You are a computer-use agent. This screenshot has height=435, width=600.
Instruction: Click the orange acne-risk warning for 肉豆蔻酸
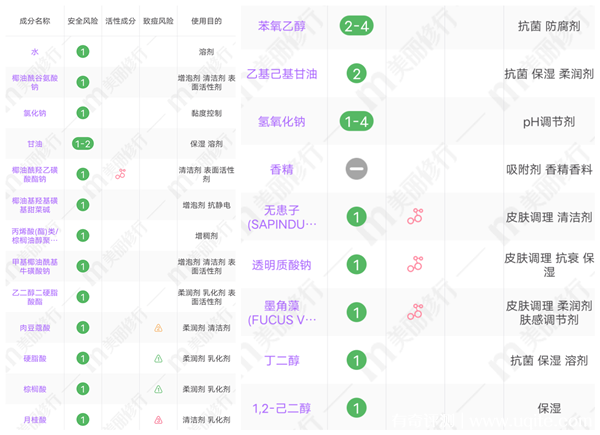point(158,328)
